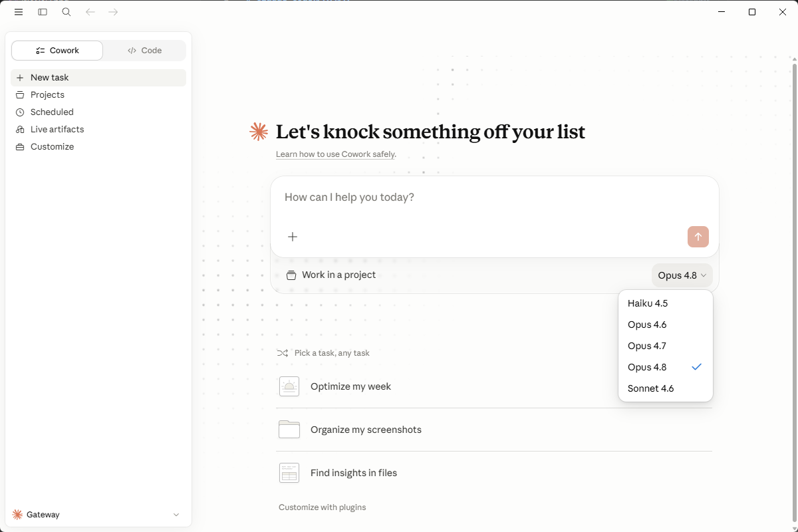The height and width of the screenshot is (532, 798).
Task: Select the checked Opus 4.8 option
Action: [x=666, y=367]
